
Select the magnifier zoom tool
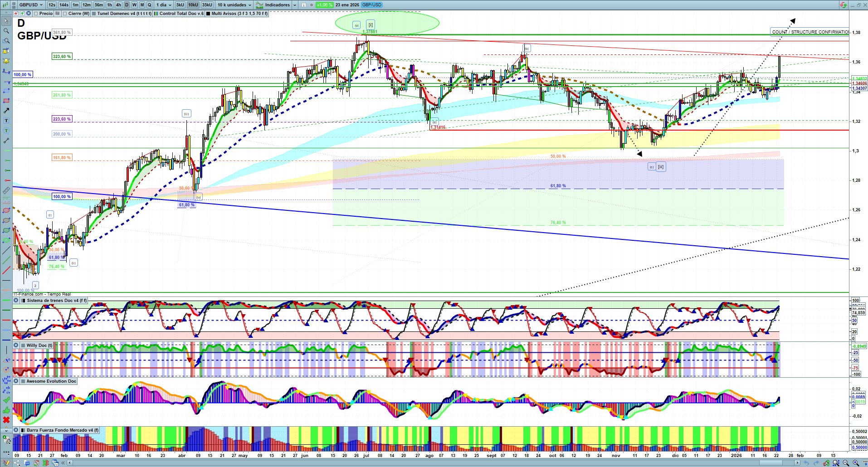(6, 31)
